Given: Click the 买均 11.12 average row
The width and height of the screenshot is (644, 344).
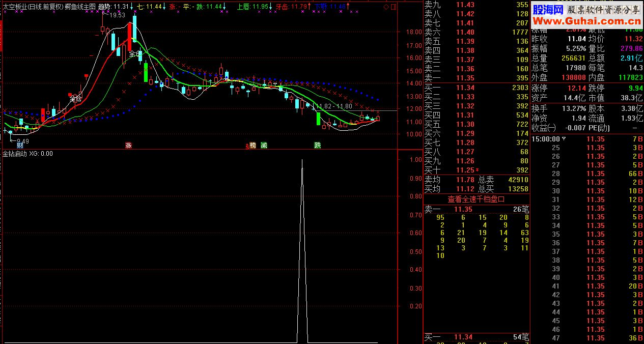Looking at the screenshot, I should pyautogui.click(x=450, y=189).
